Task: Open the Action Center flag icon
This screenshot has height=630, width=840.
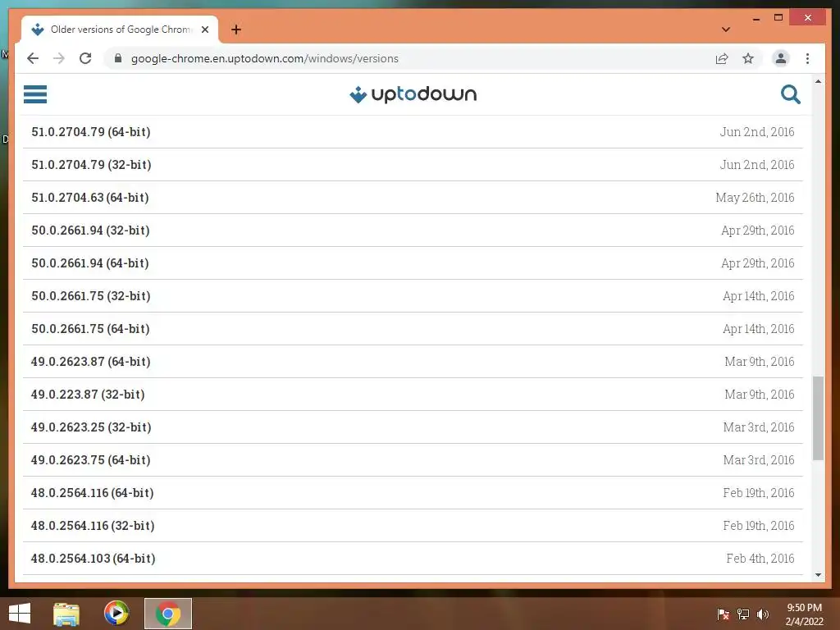Action: [723, 614]
